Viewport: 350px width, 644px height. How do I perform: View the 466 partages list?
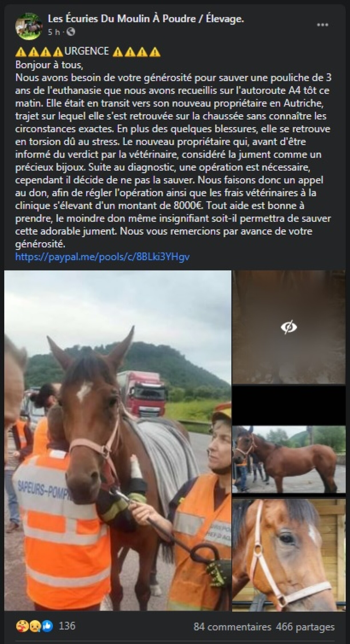click(305, 627)
